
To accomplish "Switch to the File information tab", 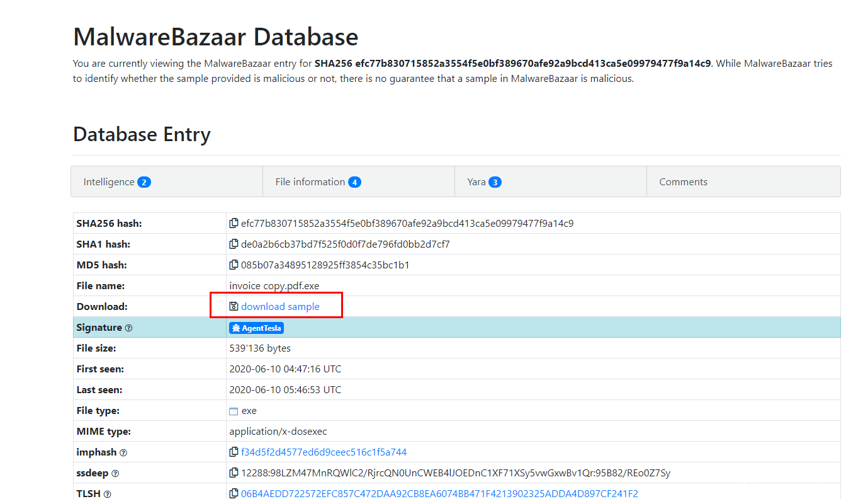I will tap(318, 182).
